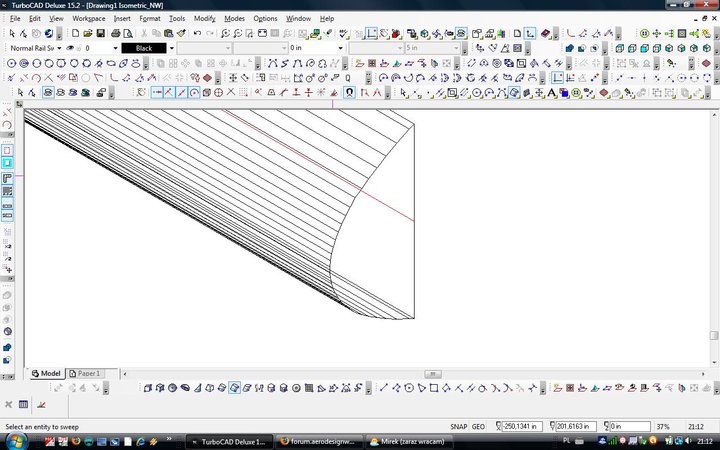720x450 pixels.
Task: Select the Text tool 'A' icon
Action: (x=551, y=92)
